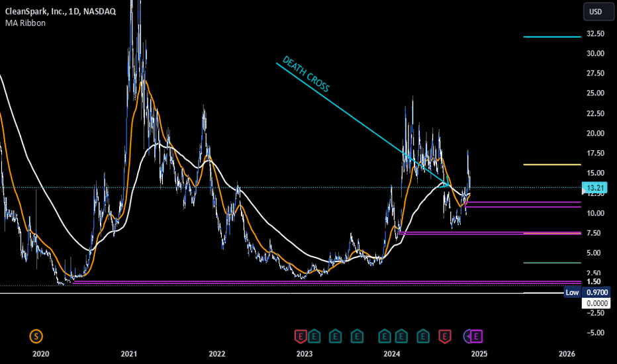
Task: Click the 2020 label on time axis
Action: click(x=41, y=354)
